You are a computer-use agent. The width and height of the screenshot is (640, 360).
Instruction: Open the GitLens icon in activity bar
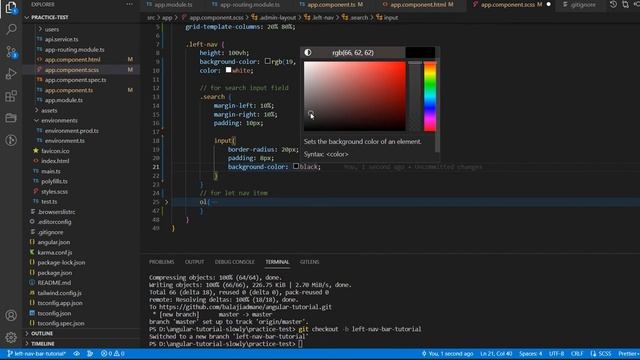(11, 140)
